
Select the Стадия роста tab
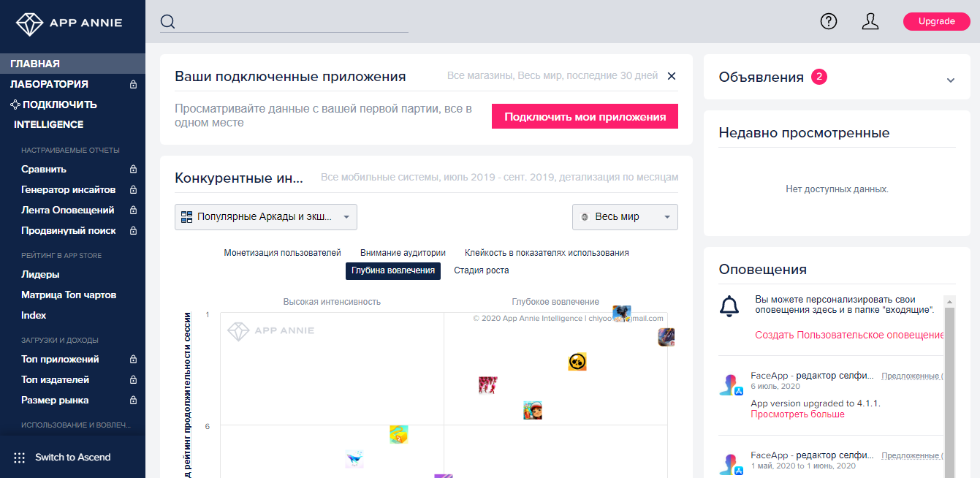coord(482,270)
